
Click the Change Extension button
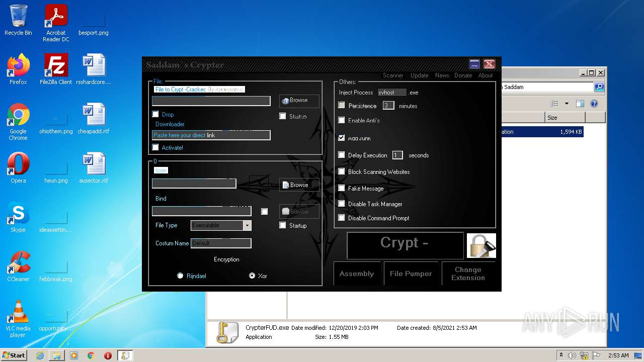[x=468, y=274]
